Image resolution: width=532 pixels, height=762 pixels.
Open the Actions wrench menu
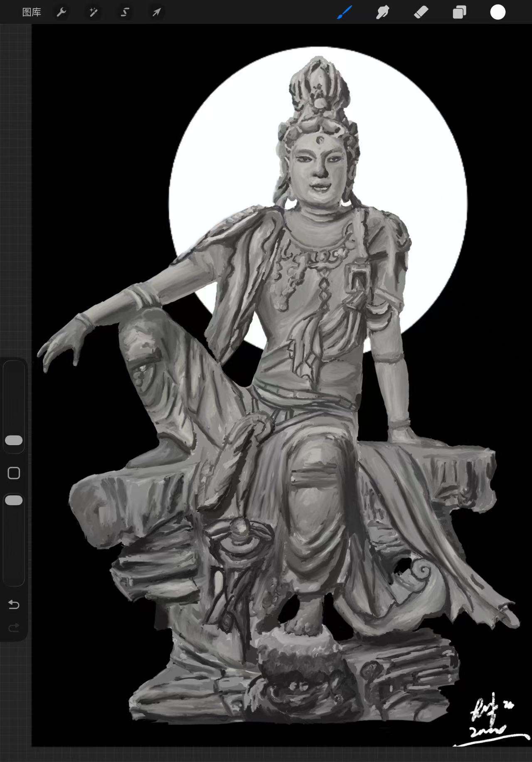pyautogui.click(x=62, y=12)
